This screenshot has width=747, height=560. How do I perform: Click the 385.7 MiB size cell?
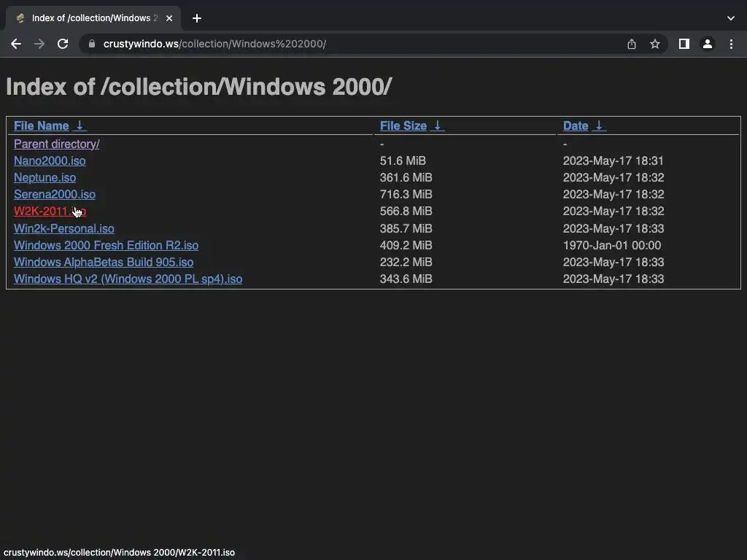tap(406, 228)
